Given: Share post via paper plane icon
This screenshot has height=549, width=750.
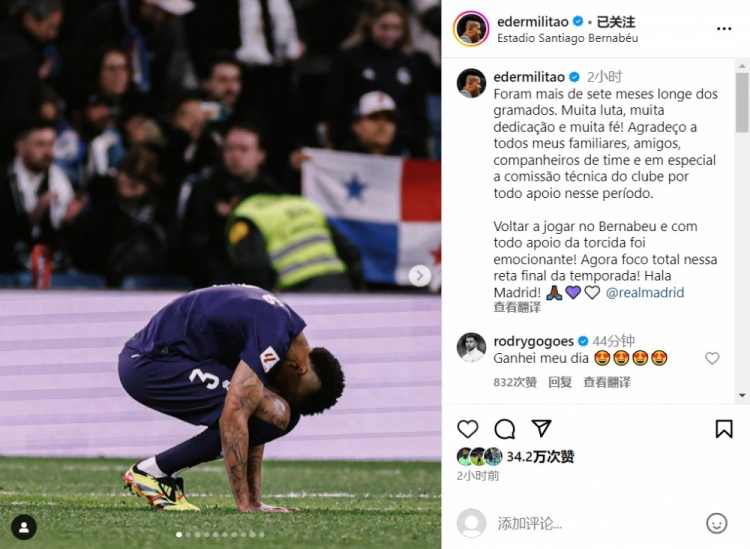Looking at the screenshot, I should [x=541, y=428].
